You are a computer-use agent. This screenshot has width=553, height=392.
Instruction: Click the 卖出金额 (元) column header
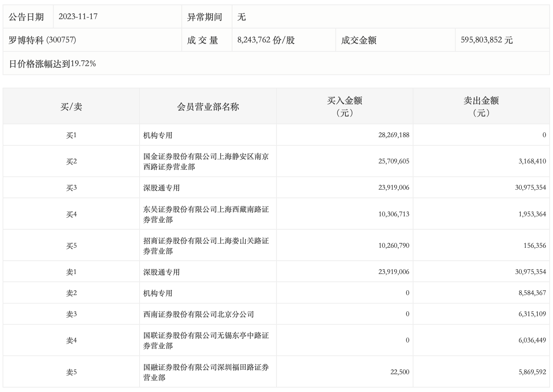pyautogui.click(x=481, y=106)
